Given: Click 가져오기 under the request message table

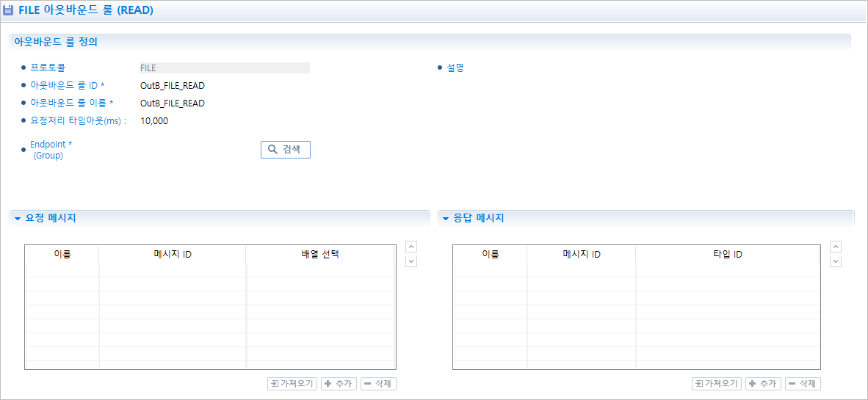Looking at the screenshot, I should (293, 384).
